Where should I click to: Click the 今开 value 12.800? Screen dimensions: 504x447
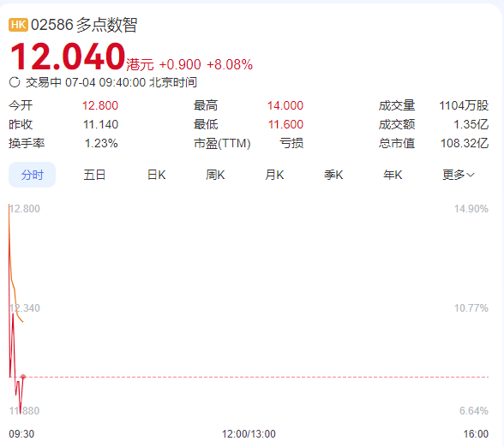100,105
